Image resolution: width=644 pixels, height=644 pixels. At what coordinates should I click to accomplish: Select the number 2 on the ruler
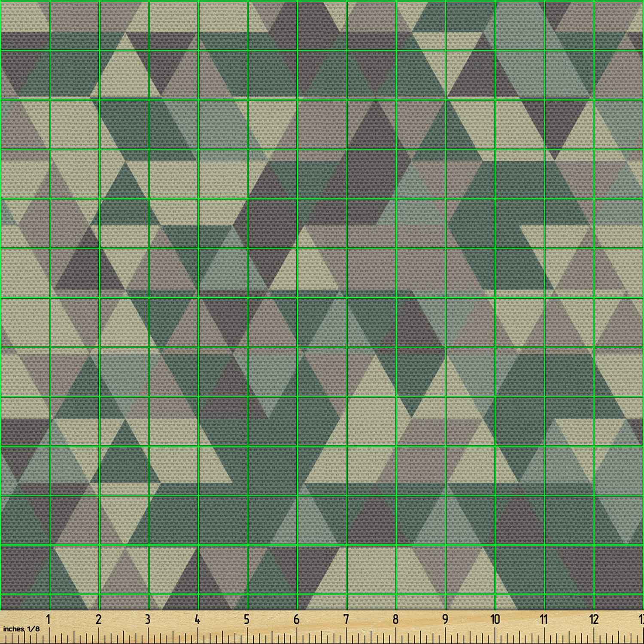click(98, 619)
